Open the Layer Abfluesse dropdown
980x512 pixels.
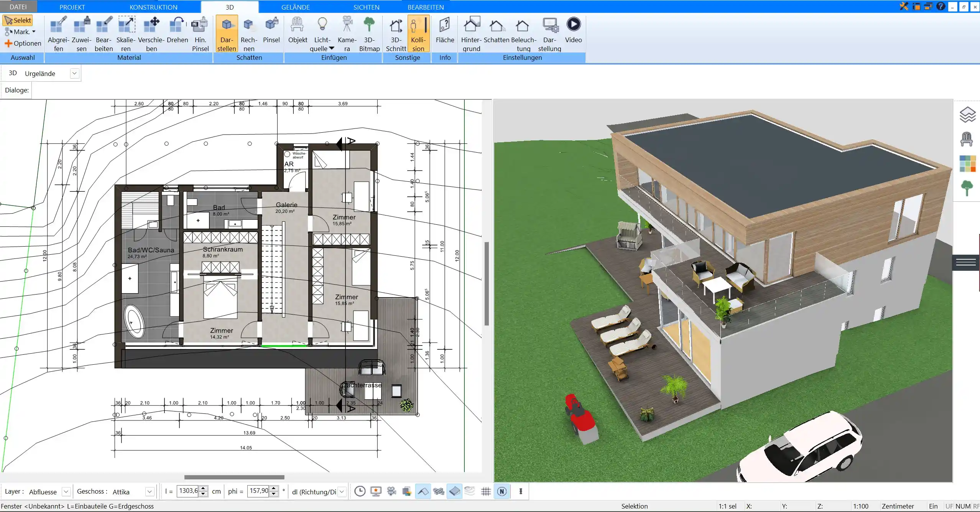(66, 492)
